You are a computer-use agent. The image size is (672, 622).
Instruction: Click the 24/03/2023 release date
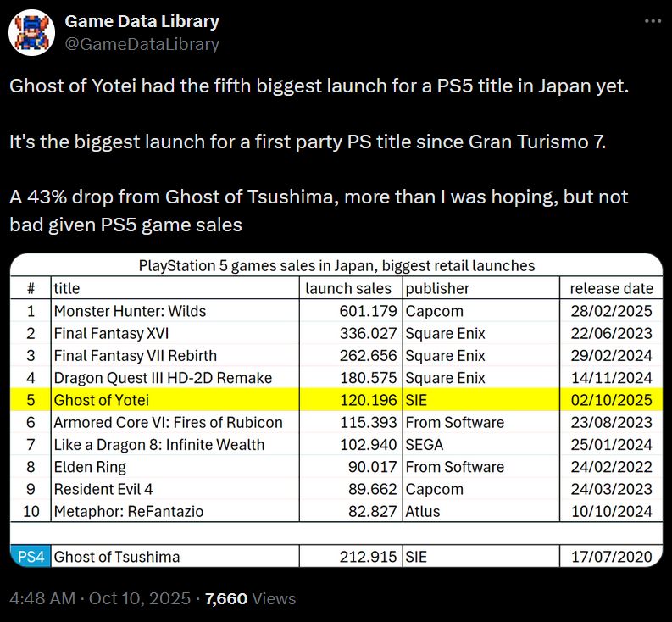click(x=612, y=489)
